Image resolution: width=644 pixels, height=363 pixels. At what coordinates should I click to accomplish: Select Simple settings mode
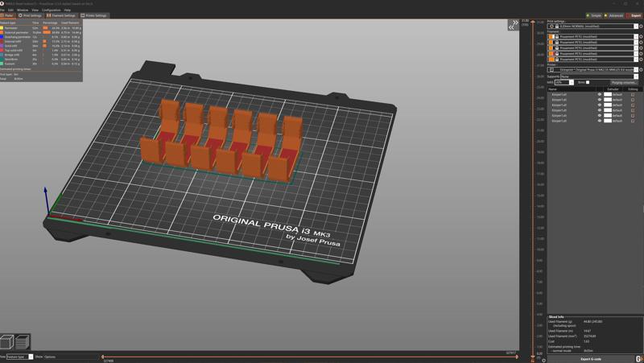(594, 15)
